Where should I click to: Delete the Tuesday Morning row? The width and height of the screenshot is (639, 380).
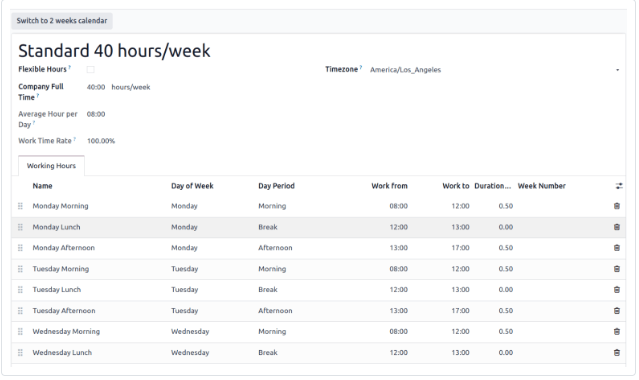[x=617, y=269]
